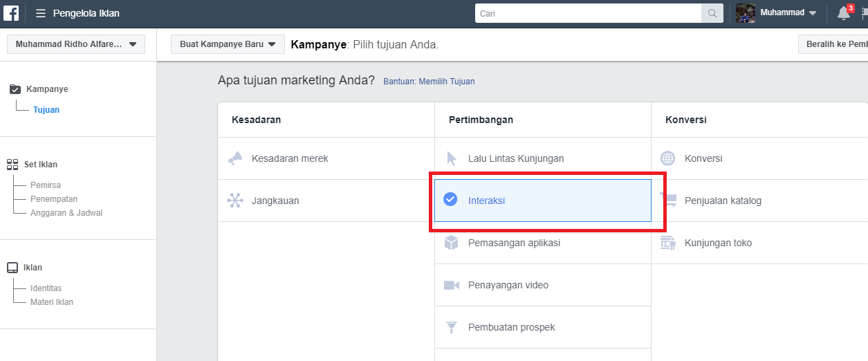Open the Buat Kampanye Baru dropdown

coord(228,44)
